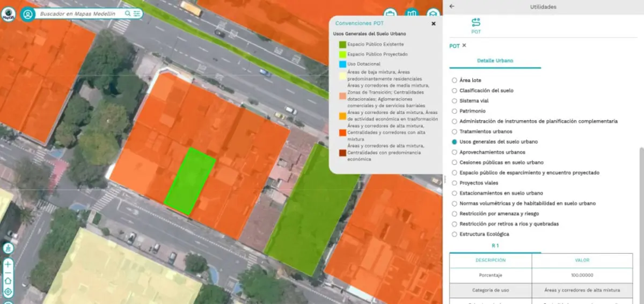Select Patrimonio radio option

click(455, 111)
